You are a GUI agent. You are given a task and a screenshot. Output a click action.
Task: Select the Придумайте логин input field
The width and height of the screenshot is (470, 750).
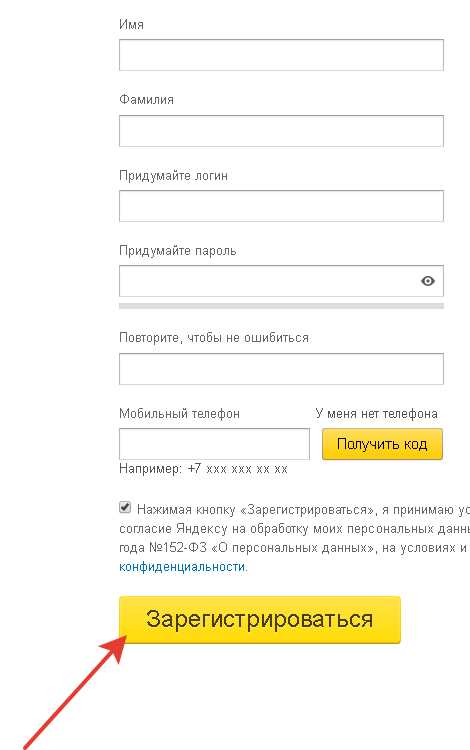click(x=281, y=206)
